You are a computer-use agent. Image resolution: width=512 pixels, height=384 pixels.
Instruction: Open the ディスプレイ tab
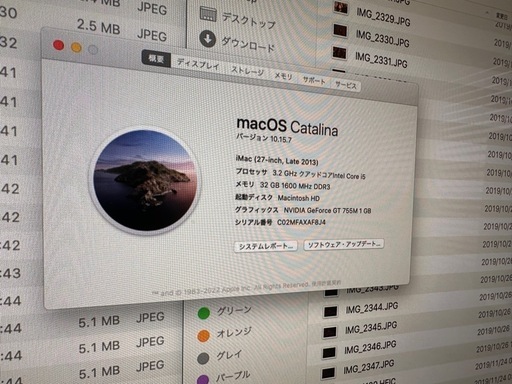tap(198, 64)
